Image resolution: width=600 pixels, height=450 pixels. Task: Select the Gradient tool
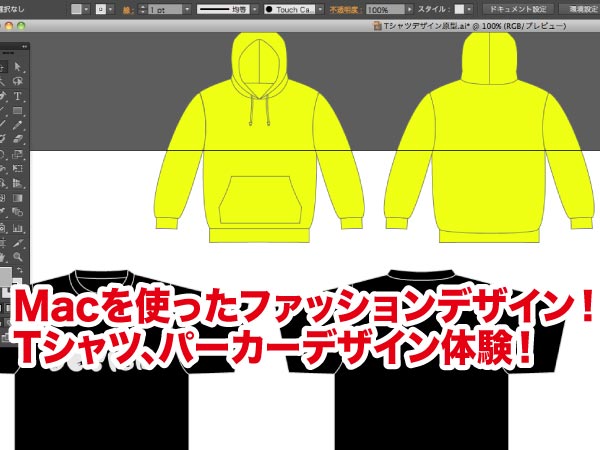pos(17,198)
